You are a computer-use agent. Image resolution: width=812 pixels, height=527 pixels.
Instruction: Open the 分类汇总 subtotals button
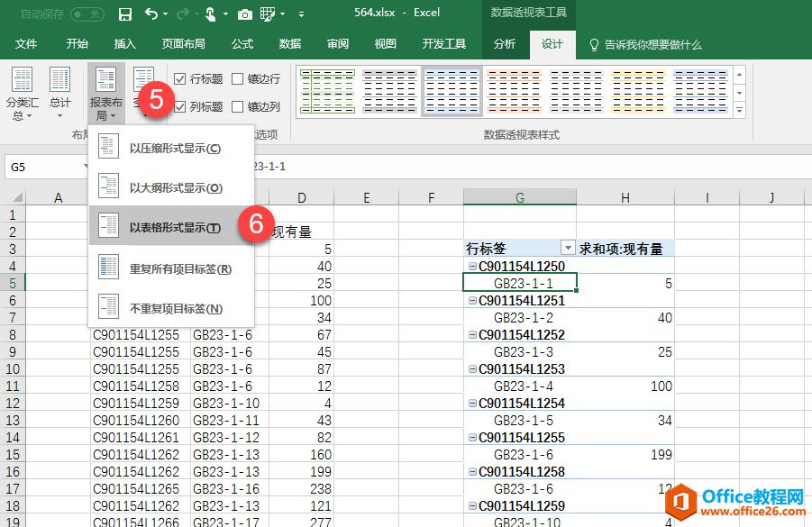click(x=21, y=94)
